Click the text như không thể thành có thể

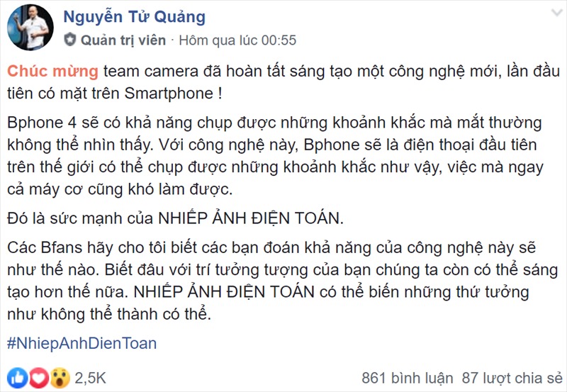point(108,314)
